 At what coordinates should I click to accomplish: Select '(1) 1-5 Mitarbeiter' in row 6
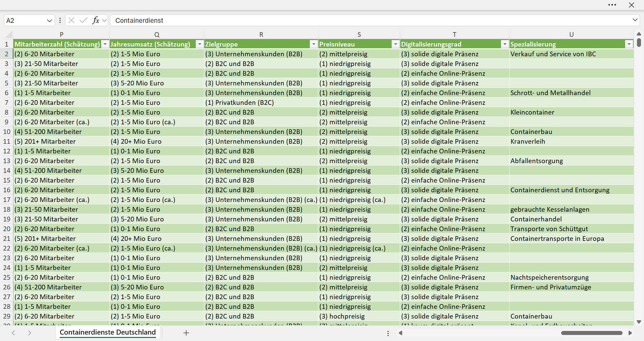pos(62,93)
